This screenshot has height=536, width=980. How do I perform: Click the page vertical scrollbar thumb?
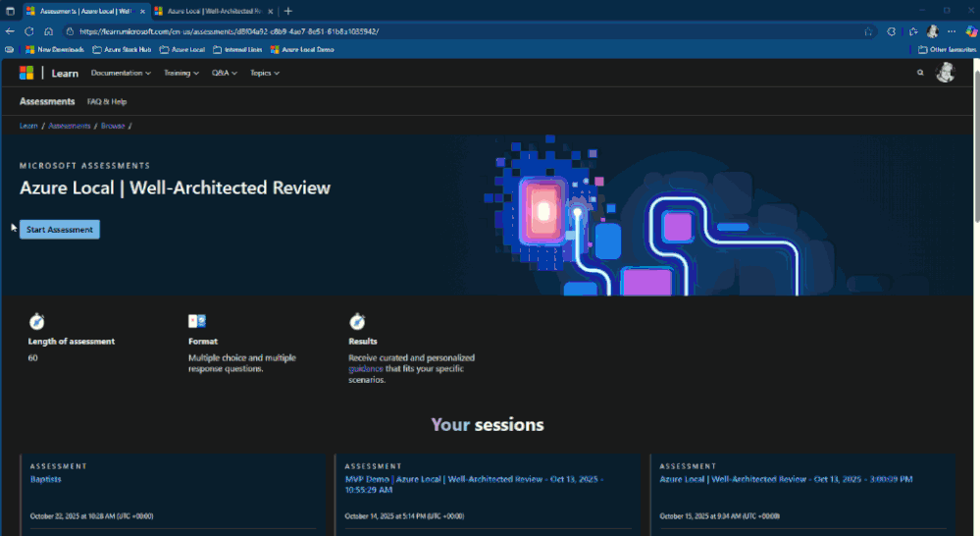976,144
